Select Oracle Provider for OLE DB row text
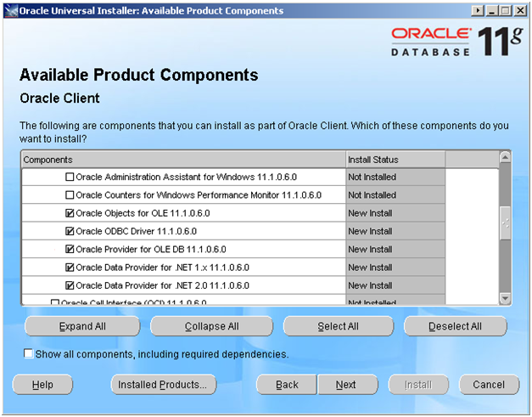 (151, 249)
